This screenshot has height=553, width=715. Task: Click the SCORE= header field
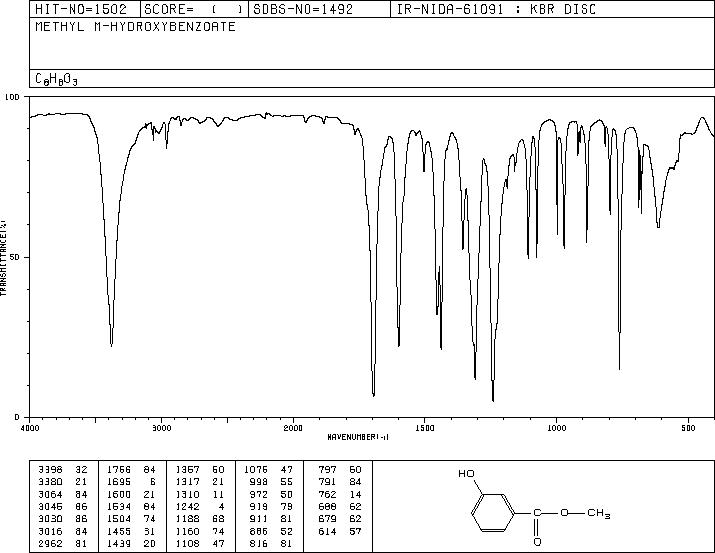(194, 9)
